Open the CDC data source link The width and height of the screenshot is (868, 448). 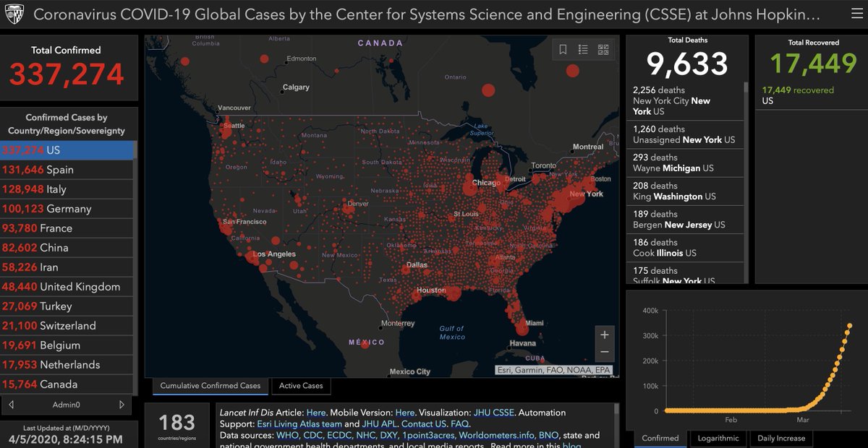[x=314, y=435]
